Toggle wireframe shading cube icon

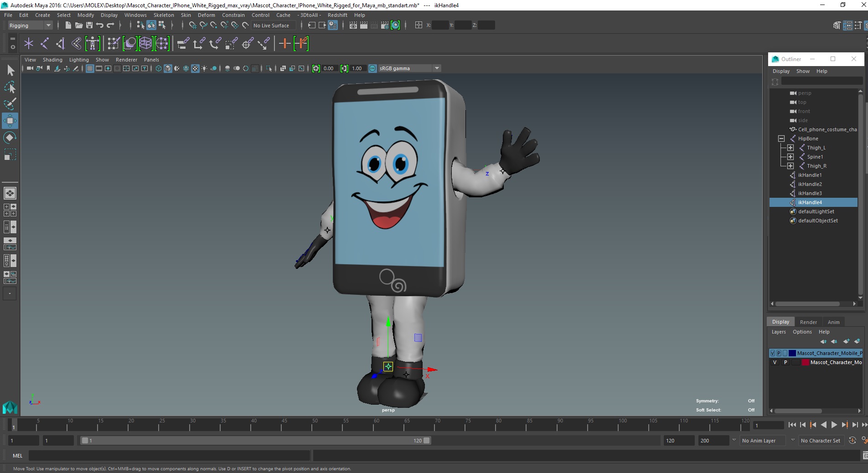coord(159,68)
